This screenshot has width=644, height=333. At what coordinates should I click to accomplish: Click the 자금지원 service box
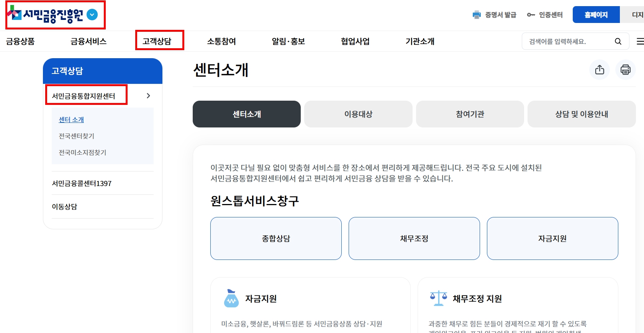pos(552,238)
